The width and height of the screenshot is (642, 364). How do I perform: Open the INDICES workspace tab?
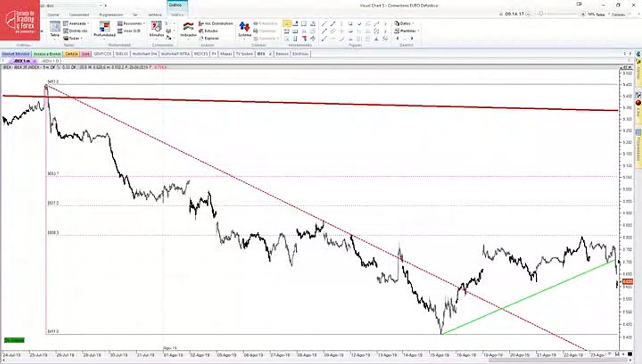pos(201,54)
